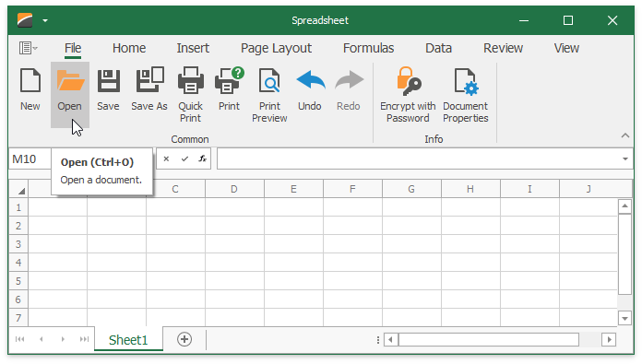Choose Save As in the ribbon
Viewport: 642px width, 364px height.
[149, 88]
